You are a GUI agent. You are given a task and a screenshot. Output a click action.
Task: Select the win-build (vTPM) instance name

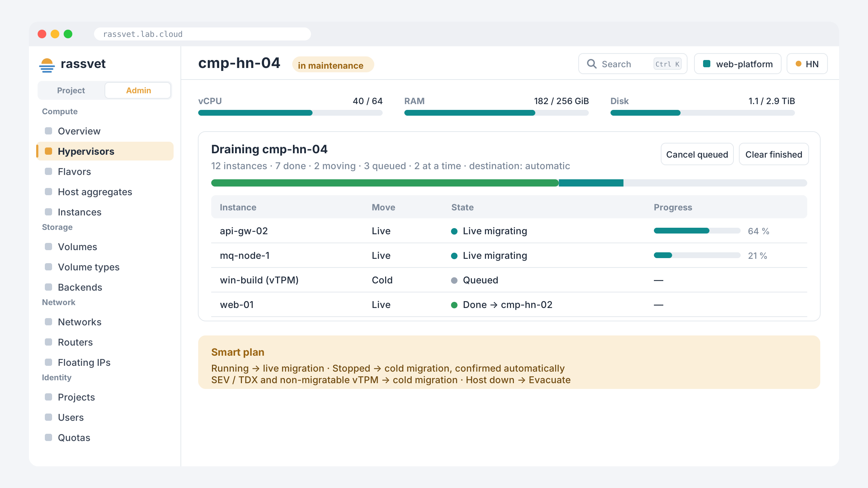pyautogui.click(x=259, y=280)
